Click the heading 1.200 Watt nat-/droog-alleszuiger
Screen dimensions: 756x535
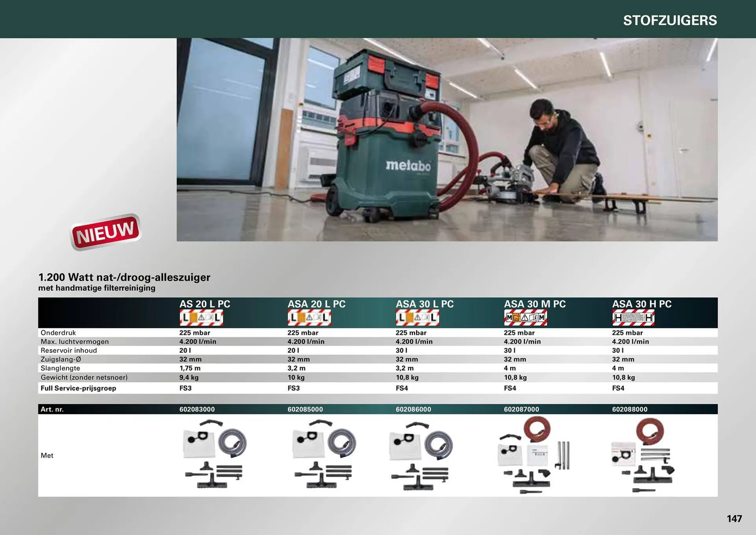coord(124,277)
